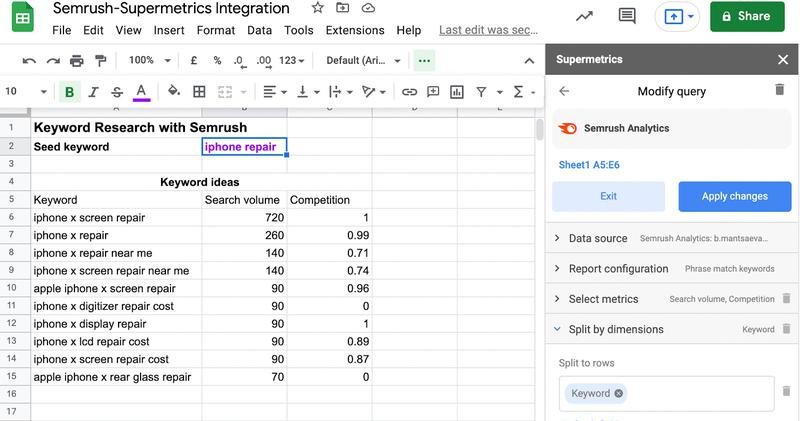Select cell containing iphone repair
800x421 pixels.
pos(244,147)
